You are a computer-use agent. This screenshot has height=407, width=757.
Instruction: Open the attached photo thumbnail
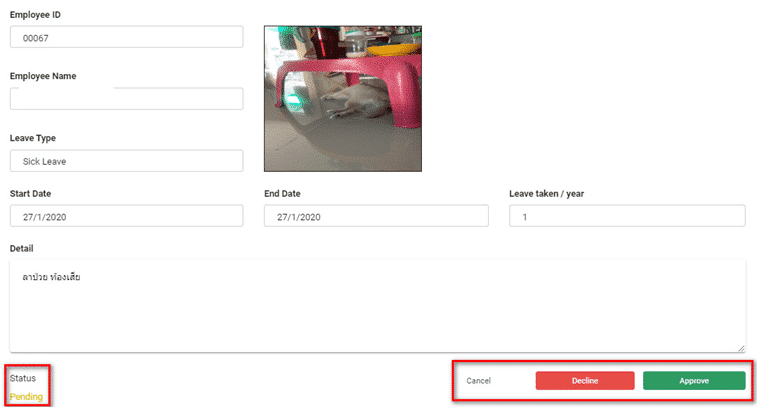343,99
